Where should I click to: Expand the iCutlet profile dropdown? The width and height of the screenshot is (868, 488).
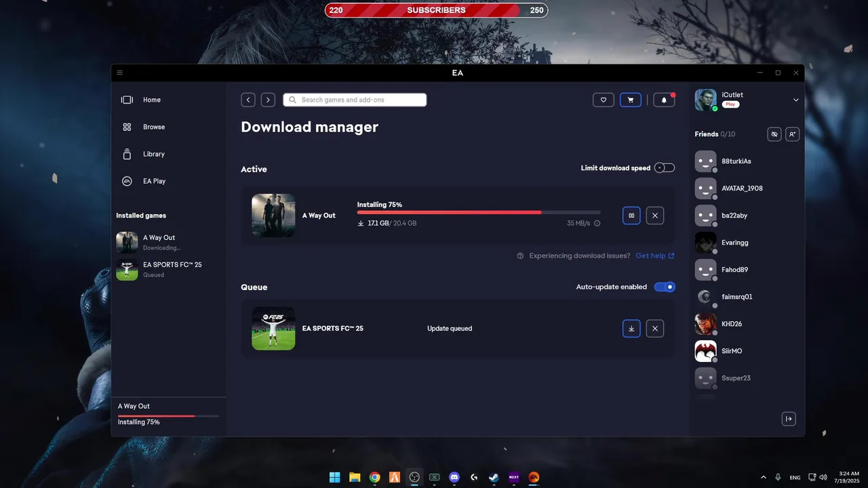796,100
